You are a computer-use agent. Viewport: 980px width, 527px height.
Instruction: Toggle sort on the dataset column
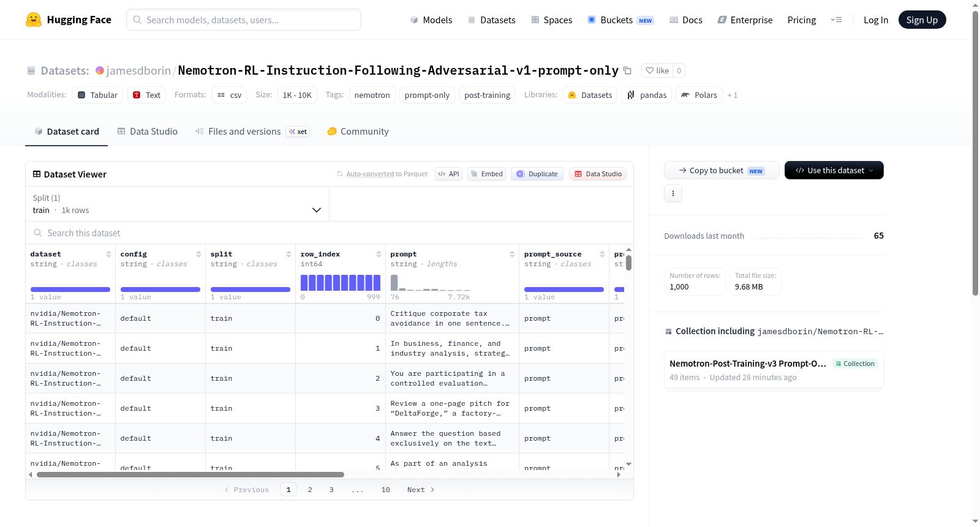[108, 254]
